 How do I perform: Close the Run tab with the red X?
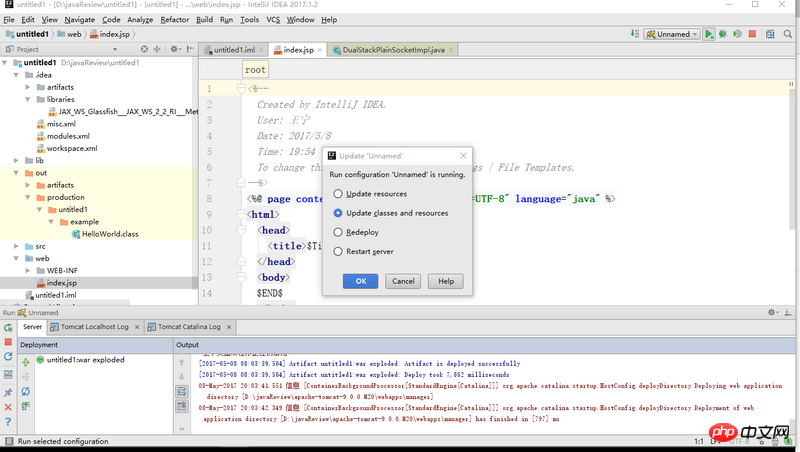(x=8, y=407)
